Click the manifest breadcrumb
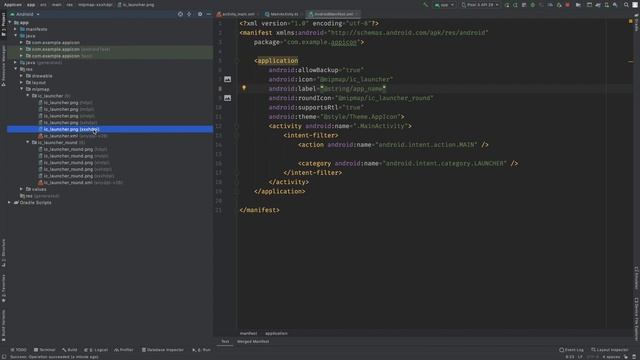640x360 pixels. 249,333
